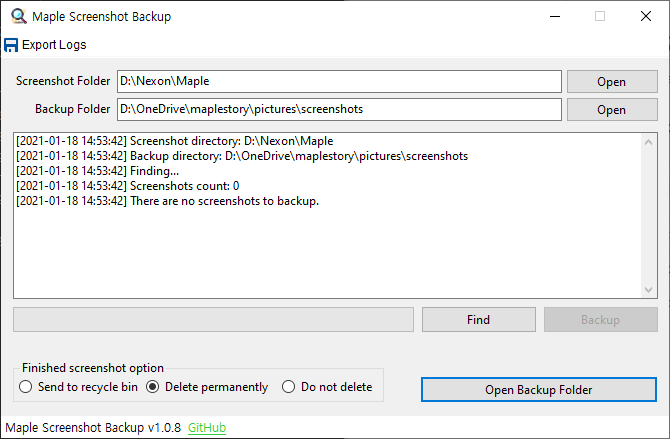
Task: Minimize the Maple Screenshot Backup window
Action: 555,16
